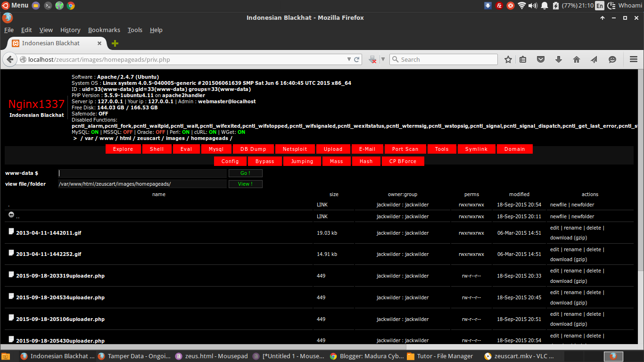
Task: Click the page vertical scrollbar
Action: (641, 170)
